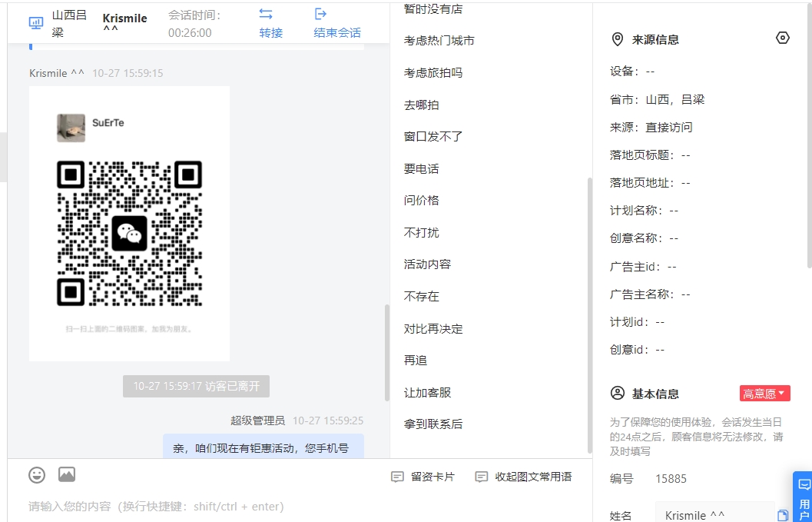Select the quick phrase 拿到联系后
This screenshot has width=812, height=522.
[433, 424]
